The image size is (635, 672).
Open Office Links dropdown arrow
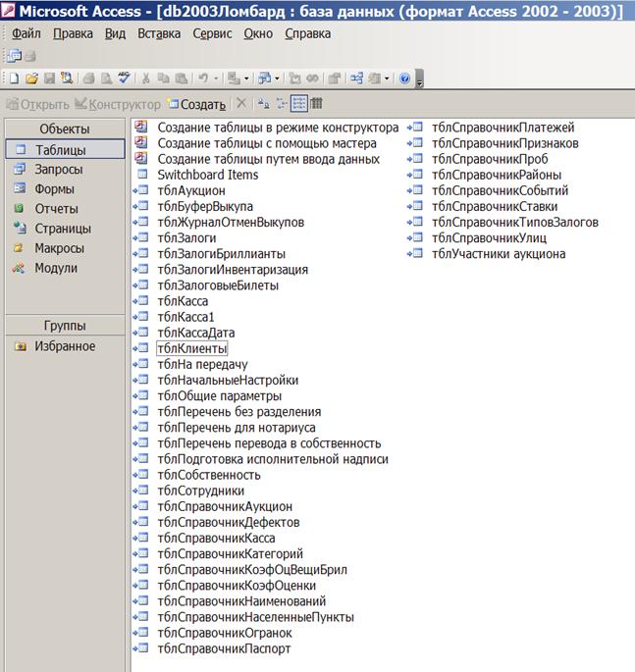pyautogui.click(x=246, y=78)
